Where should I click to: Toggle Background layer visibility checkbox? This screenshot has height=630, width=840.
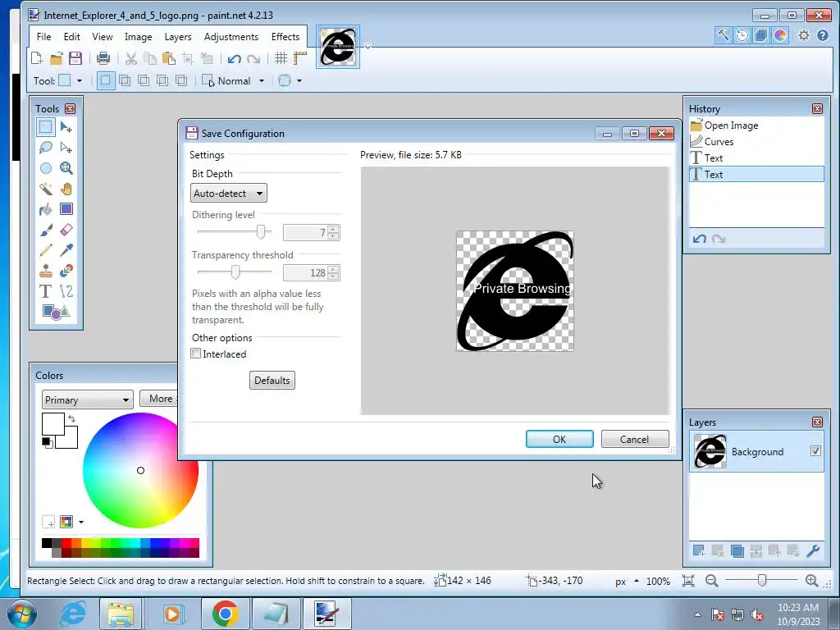pos(815,451)
